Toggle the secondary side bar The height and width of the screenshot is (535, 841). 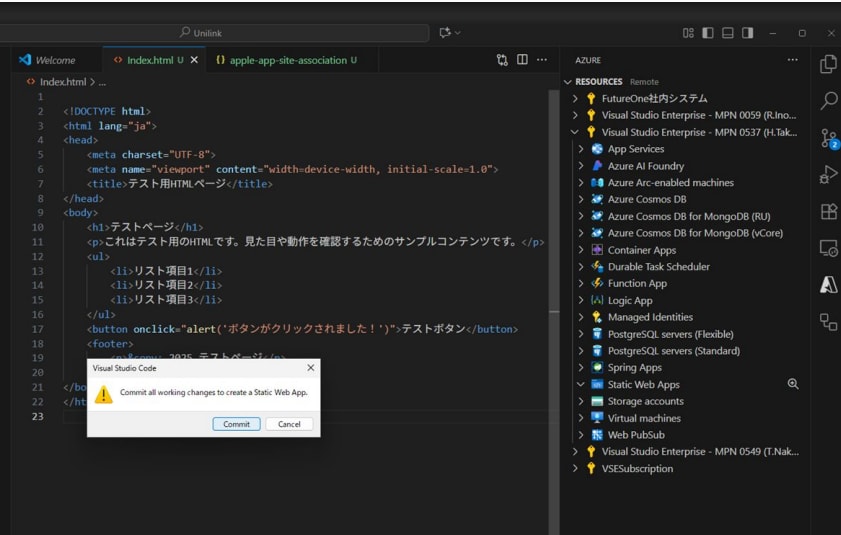pyautogui.click(x=748, y=33)
